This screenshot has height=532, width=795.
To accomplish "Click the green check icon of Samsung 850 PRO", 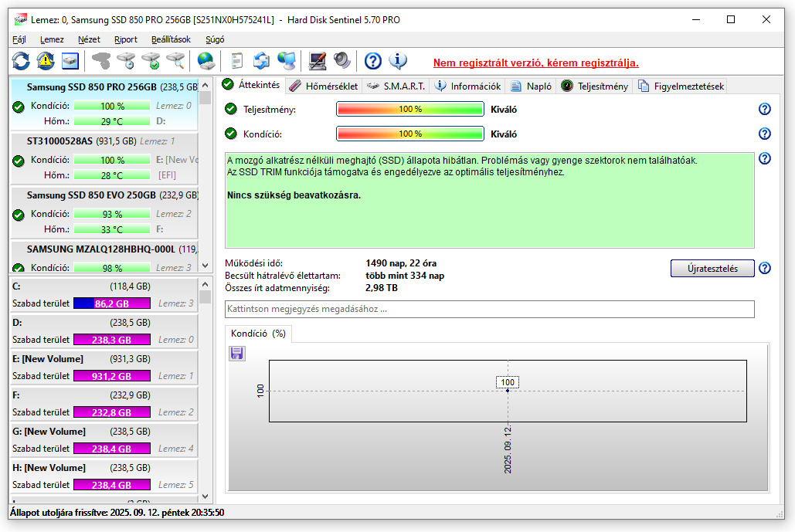I will tap(19, 107).
